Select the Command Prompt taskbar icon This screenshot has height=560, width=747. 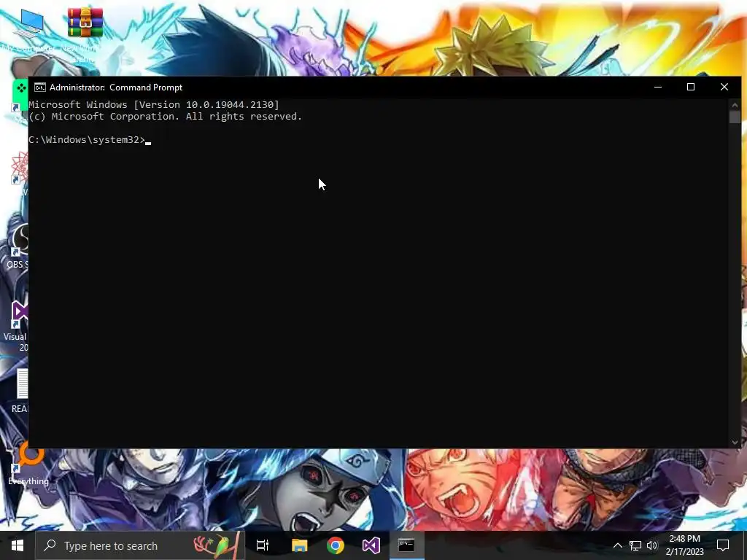tap(406, 545)
